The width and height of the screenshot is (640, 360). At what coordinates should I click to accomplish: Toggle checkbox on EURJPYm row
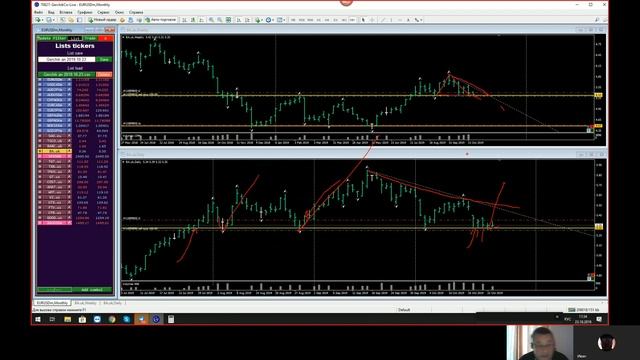(40, 110)
